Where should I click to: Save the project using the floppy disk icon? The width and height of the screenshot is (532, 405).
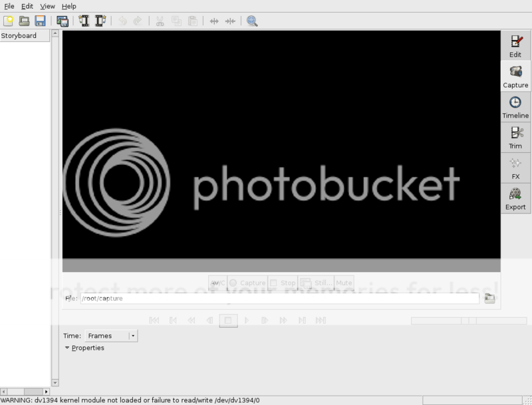click(x=40, y=21)
